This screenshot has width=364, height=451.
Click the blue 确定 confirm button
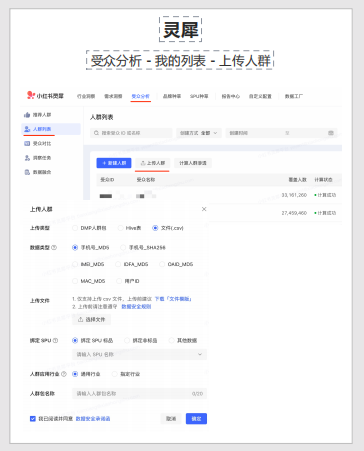tap(196, 419)
